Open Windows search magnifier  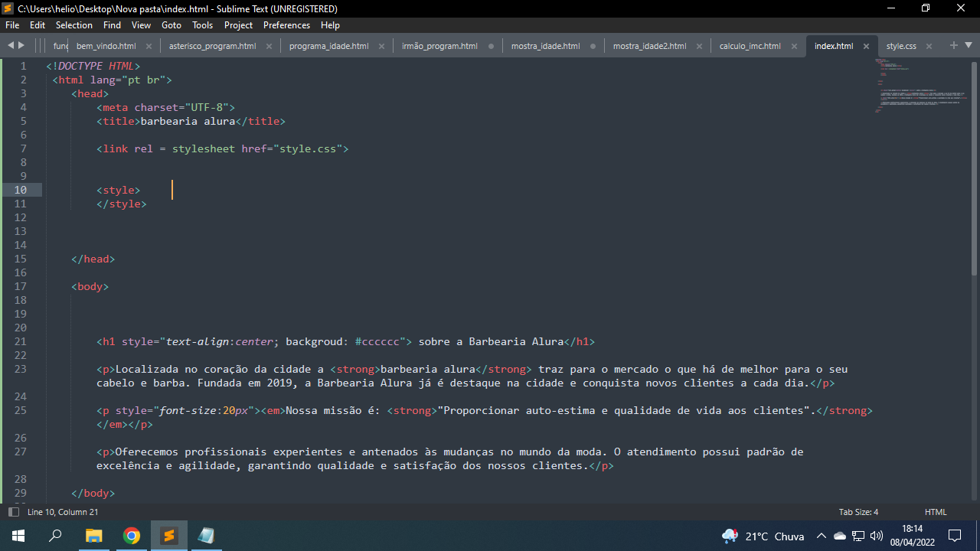[x=55, y=536]
